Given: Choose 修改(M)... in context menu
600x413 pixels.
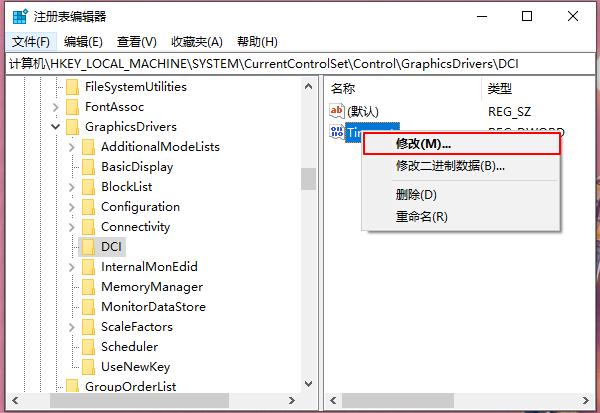Looking at the screenshot, I should pos(461,144).
